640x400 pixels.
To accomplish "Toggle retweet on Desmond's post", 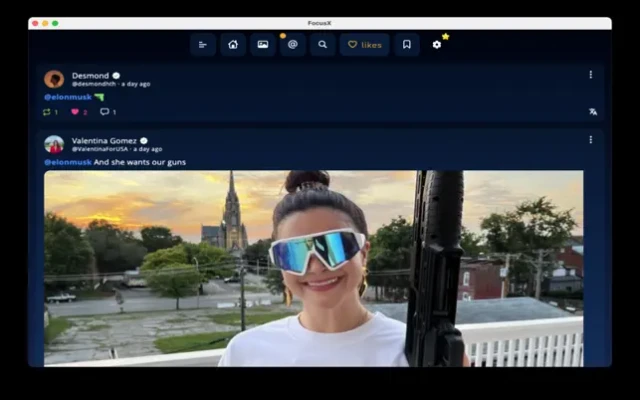I will click(x=47, y=112).
